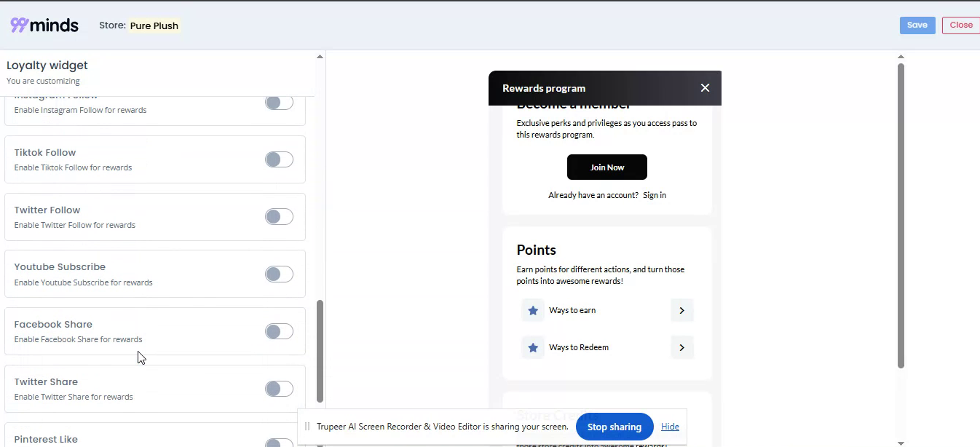Click the Sign in link
Screen dimensions: 980x447
(x=655, y=195)
